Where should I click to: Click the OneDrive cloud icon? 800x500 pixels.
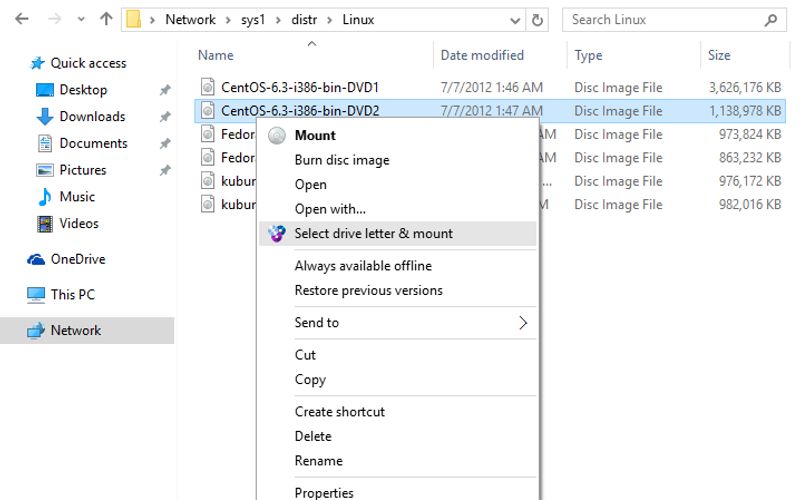[36, 259]
